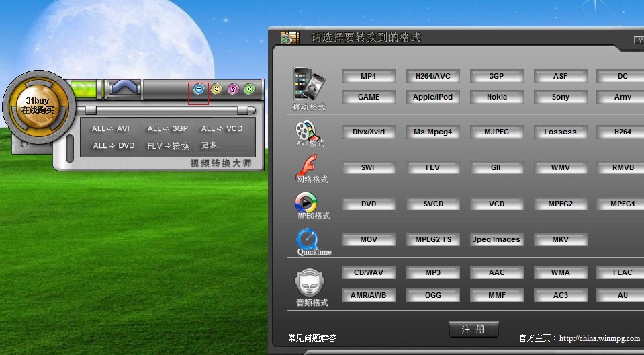
Task: Choose FLAC audio format
Action: click(621, 272)
